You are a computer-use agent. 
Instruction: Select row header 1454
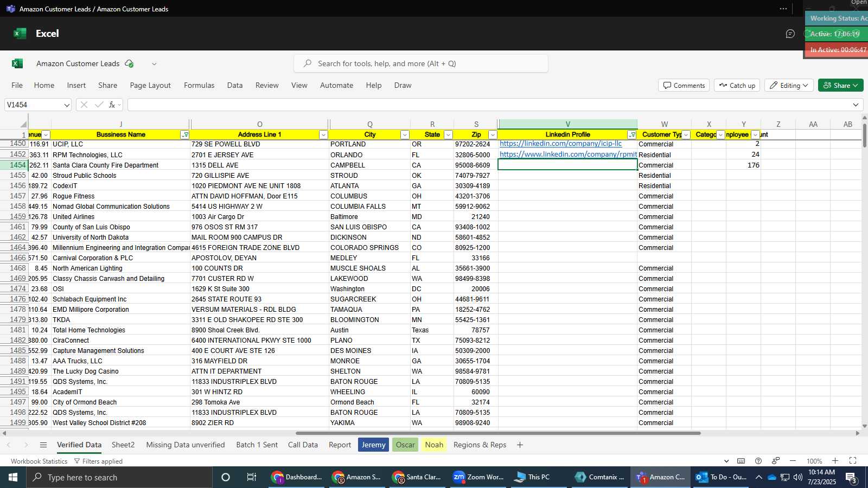point(14,165)
